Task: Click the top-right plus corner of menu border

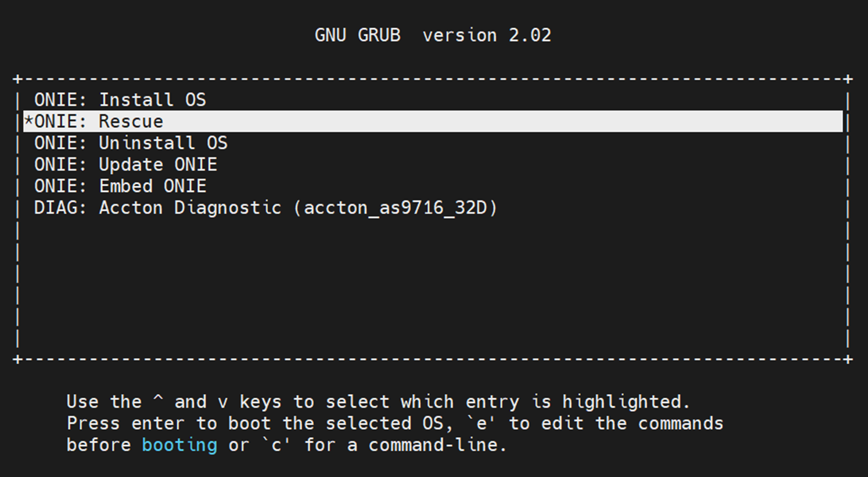Action: pyautogui.click(x=848, y=79)
